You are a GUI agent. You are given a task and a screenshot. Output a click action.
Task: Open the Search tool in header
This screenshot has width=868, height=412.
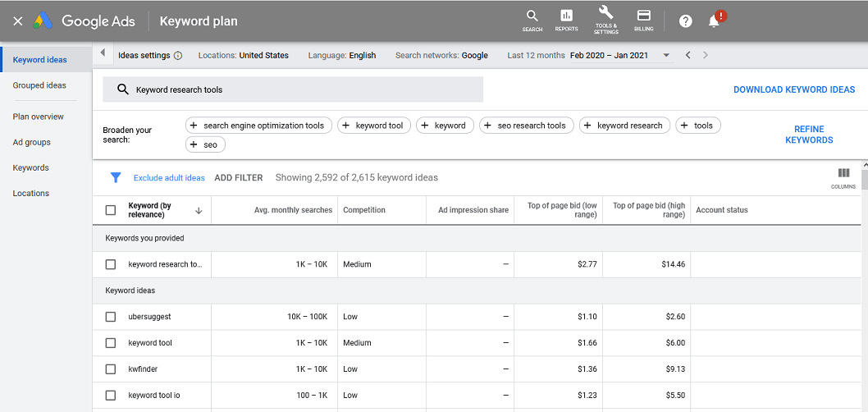pyautogui.click(x=532, y=21)
